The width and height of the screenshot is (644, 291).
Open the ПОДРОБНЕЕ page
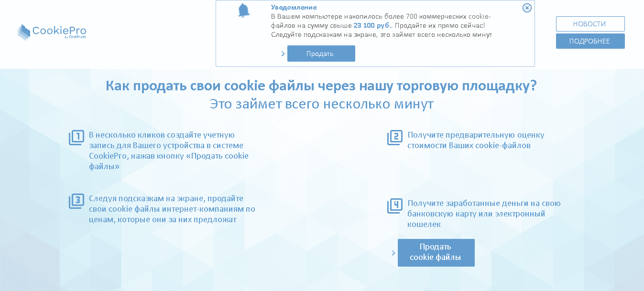[x=590, y=41]
